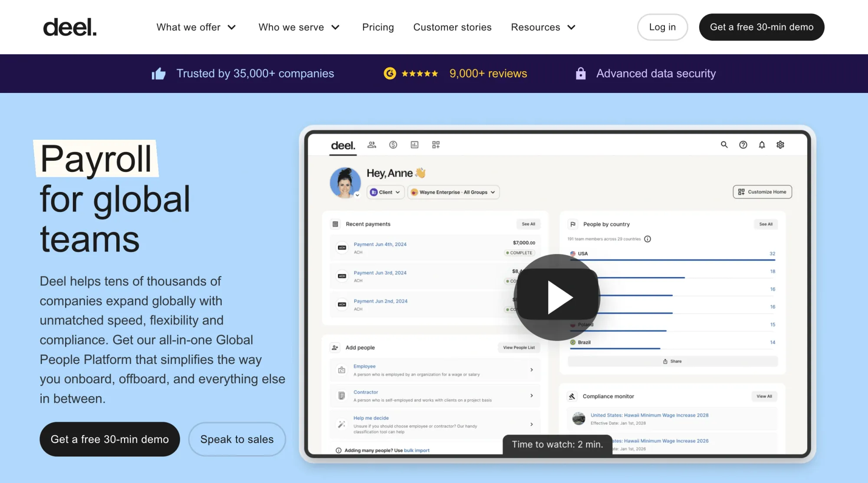Click hero Get a free 30-min demo button
The width and height of the screenshot is (868, 483).
click(110, 439)
